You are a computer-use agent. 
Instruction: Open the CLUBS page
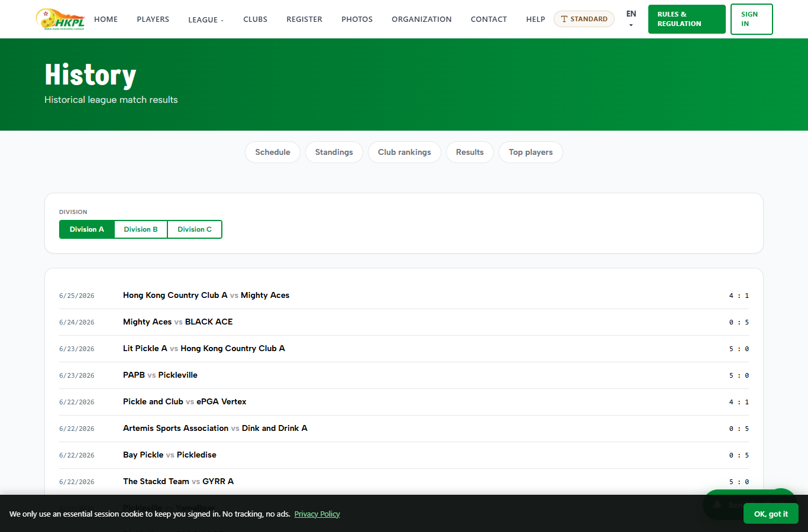coord(256,20)
